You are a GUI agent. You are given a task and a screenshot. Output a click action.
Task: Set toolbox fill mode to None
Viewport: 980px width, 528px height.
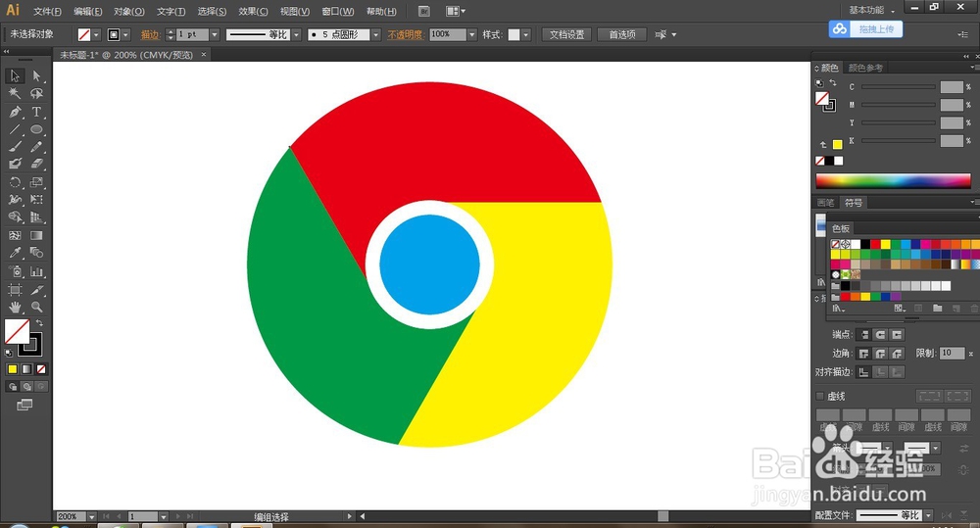click(x=41, y=369)
